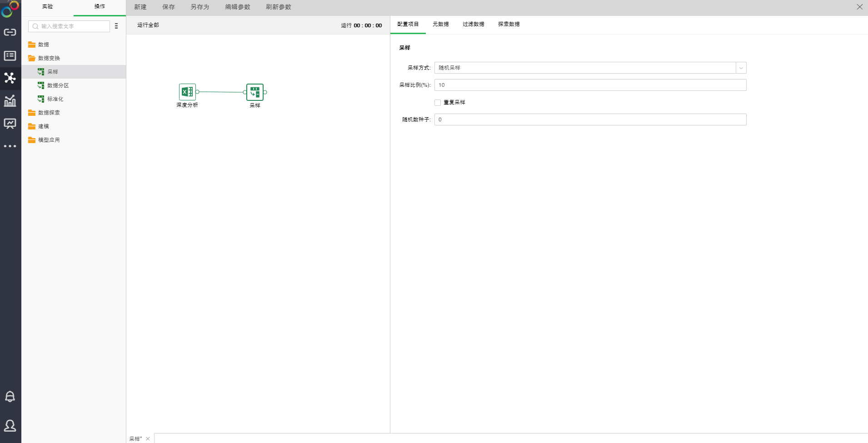The height and width of the screenshot is (443, 868).
Task: Select 数据分区 in the operations tree
Action: (58, 85)
